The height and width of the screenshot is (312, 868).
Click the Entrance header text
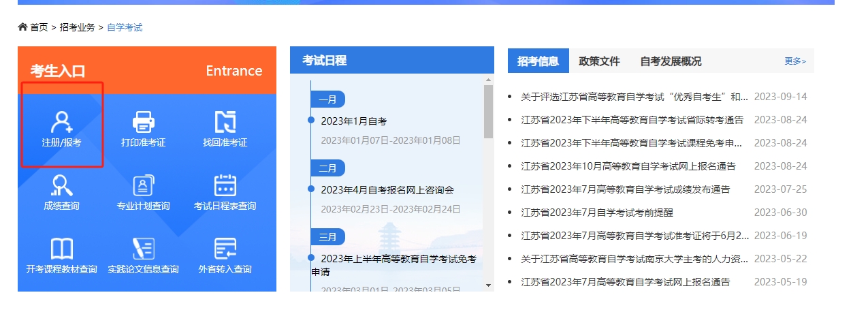(234, 71)
